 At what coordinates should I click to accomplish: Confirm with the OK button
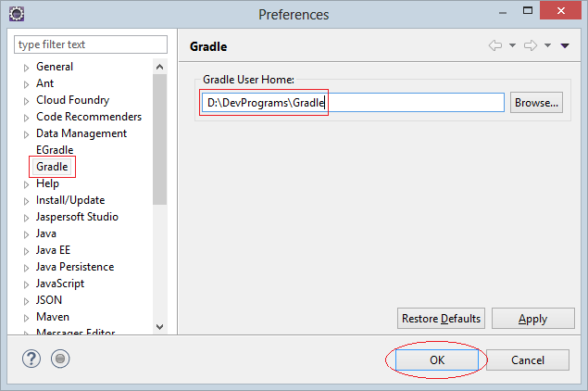tap(437, 360)
